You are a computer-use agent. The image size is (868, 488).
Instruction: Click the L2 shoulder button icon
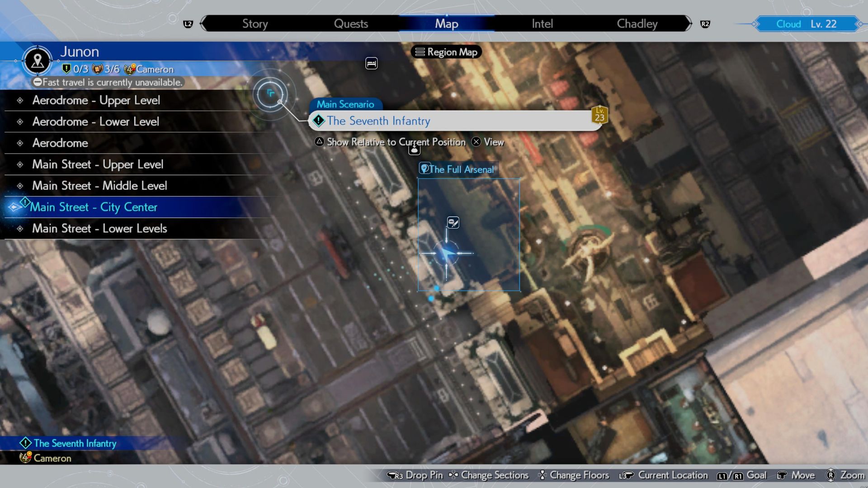(188, 24)
